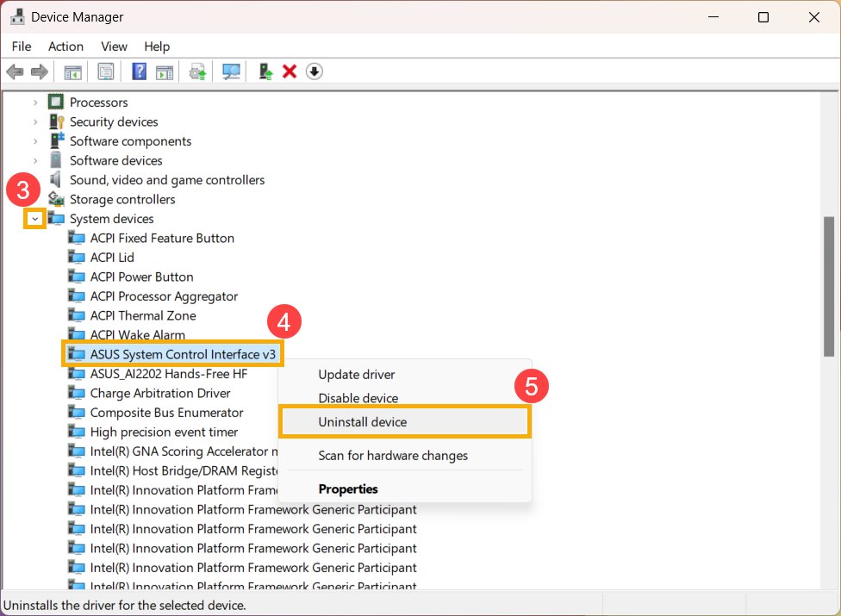Expand the Software components category

click(34, 141)
